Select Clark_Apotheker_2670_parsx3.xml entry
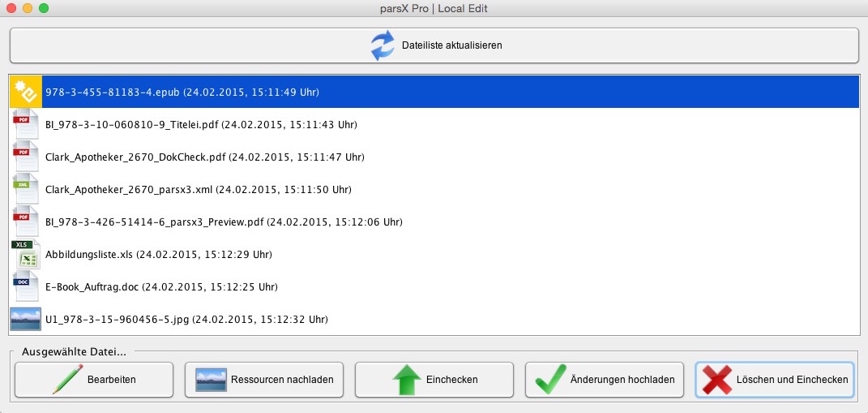Viewport: 868px width, 413px height. point(434,189)
